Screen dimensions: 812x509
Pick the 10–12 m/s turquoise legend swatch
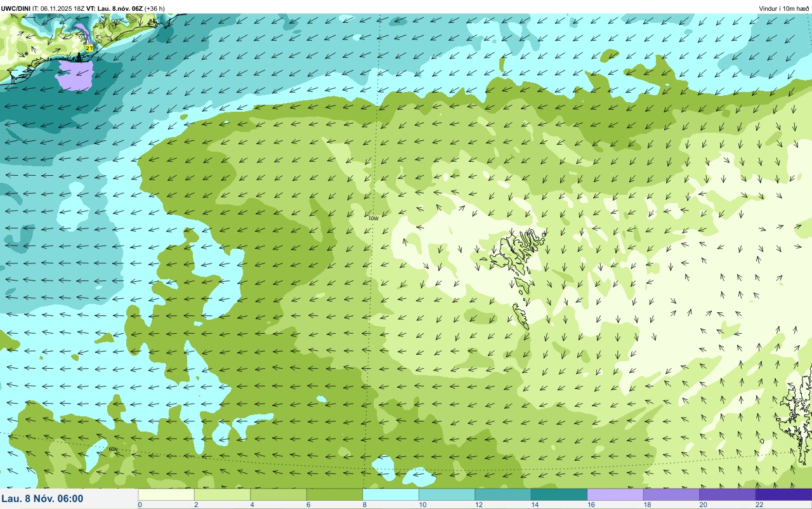pos(447,494)
